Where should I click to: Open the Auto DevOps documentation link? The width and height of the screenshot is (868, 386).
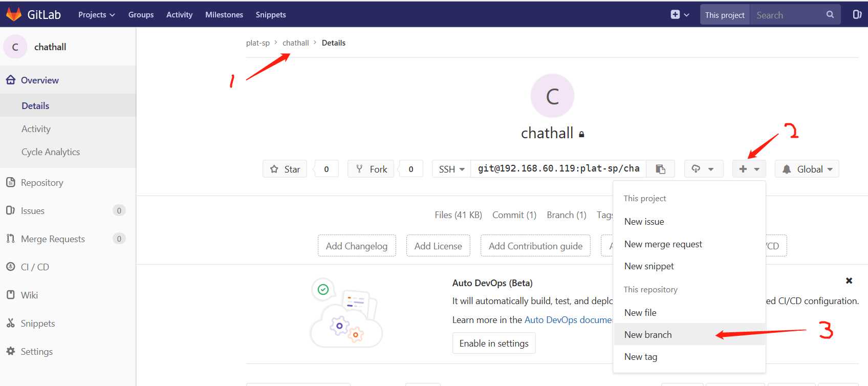coord(568,320)
